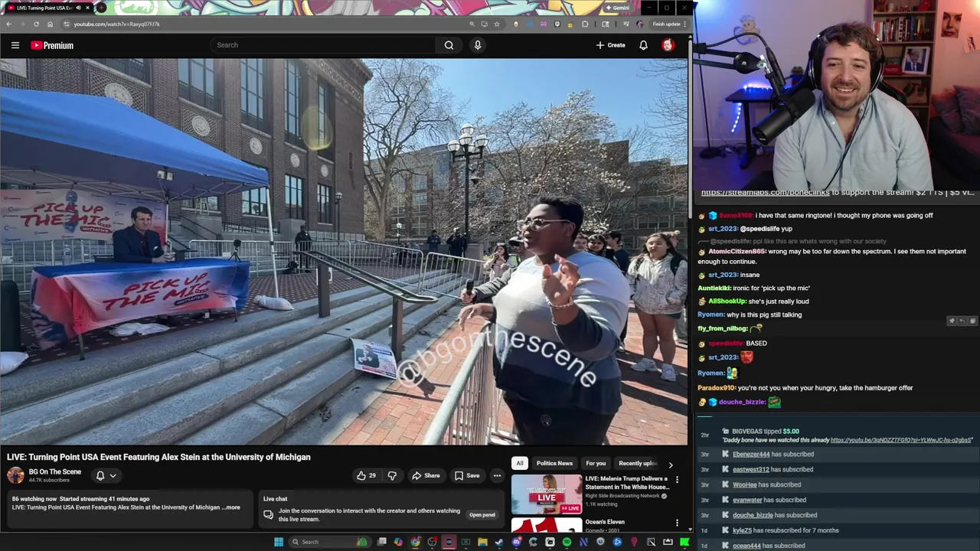Bookmark this page with the star icon

496,24
